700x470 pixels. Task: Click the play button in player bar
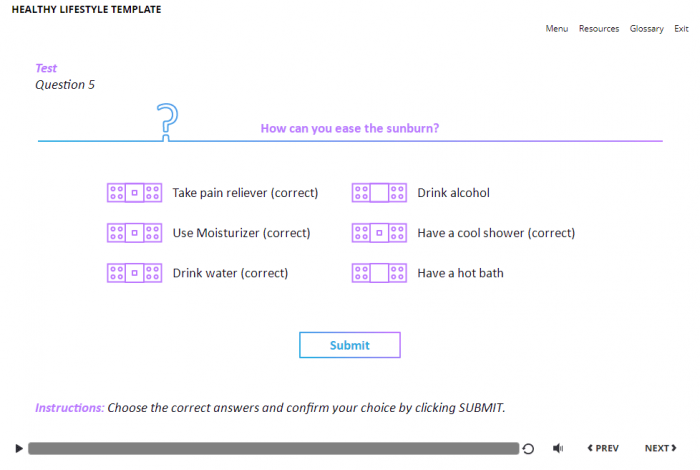18,449
